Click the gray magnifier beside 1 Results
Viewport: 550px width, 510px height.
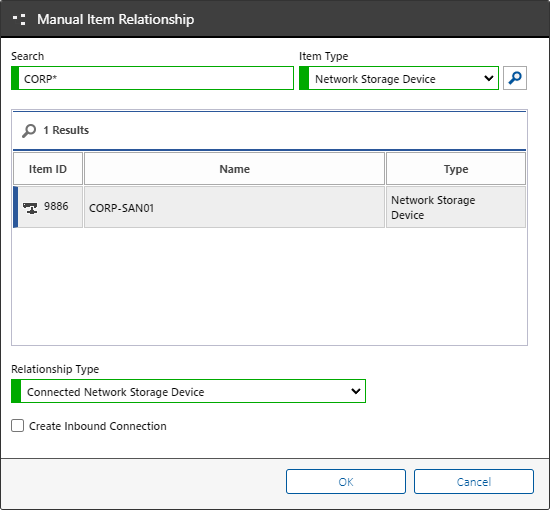(x=29, y=130)
